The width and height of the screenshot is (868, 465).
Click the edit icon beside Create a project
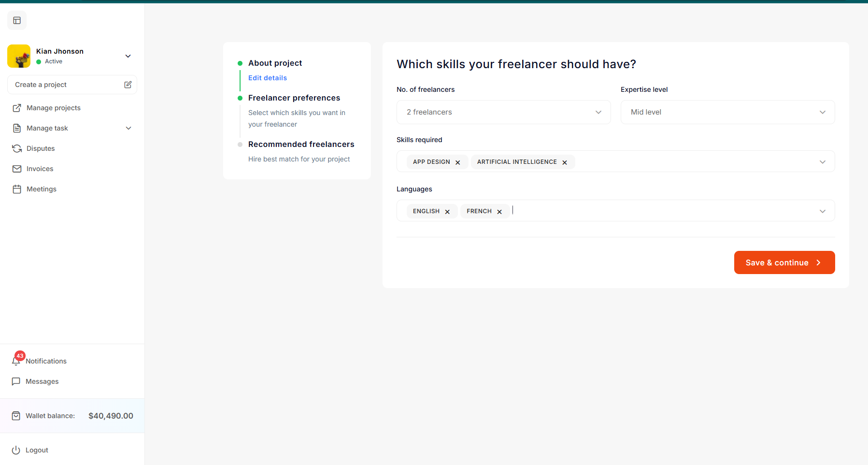click(128, 85)
